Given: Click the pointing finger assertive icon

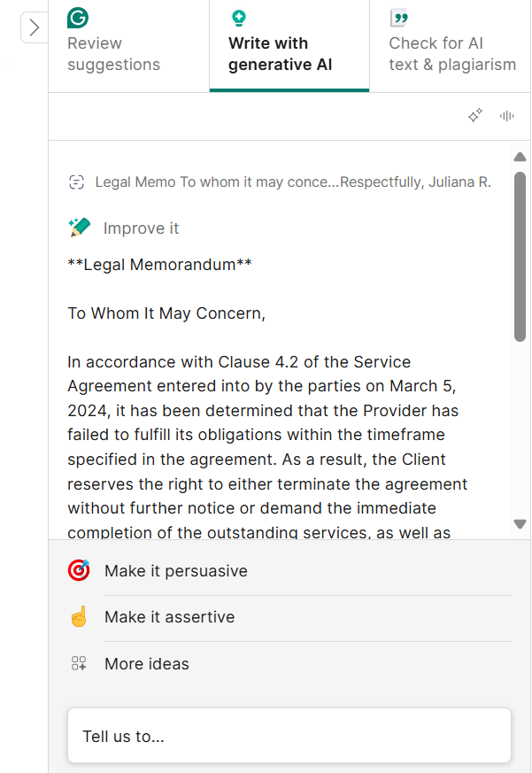Looking at the screenshot, I should click(x=79, y=617).
